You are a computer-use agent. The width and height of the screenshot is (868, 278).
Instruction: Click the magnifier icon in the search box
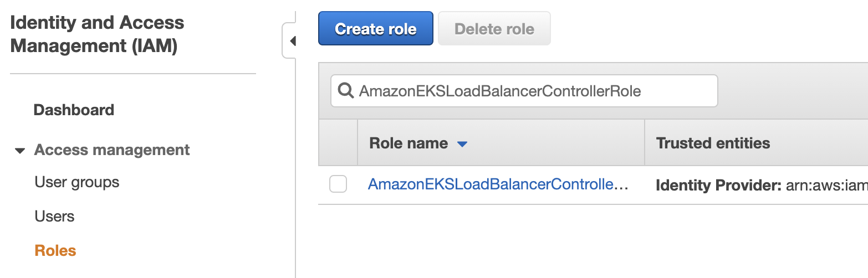coord(345,90)
